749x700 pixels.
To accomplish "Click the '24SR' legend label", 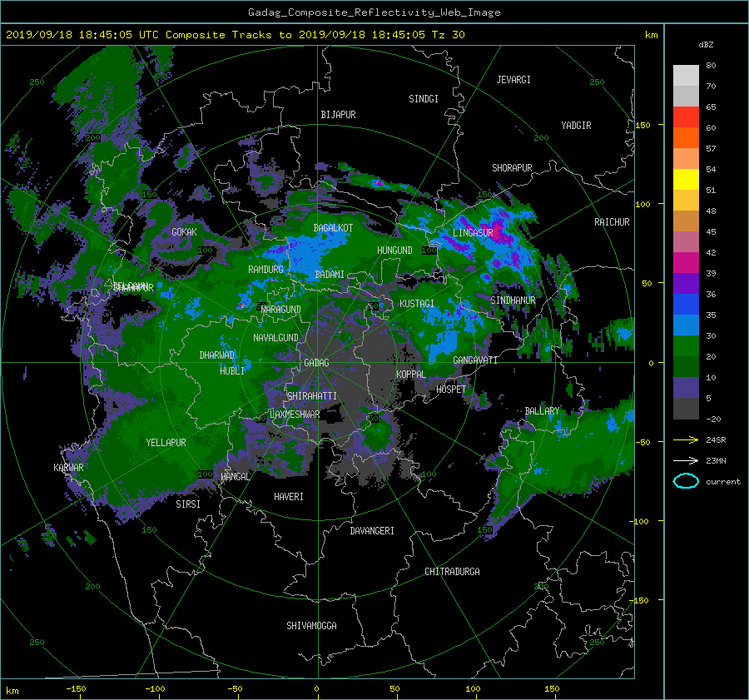I will (716, 439).
